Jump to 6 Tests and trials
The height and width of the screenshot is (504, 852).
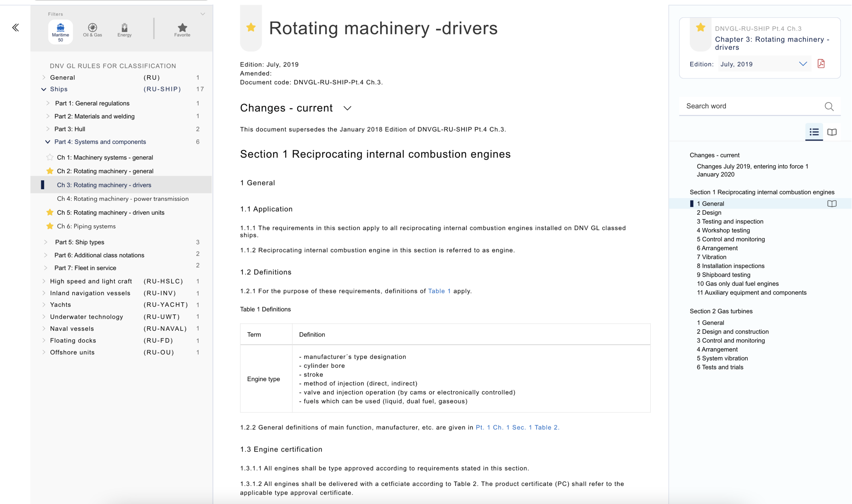(x=720, y=367)
